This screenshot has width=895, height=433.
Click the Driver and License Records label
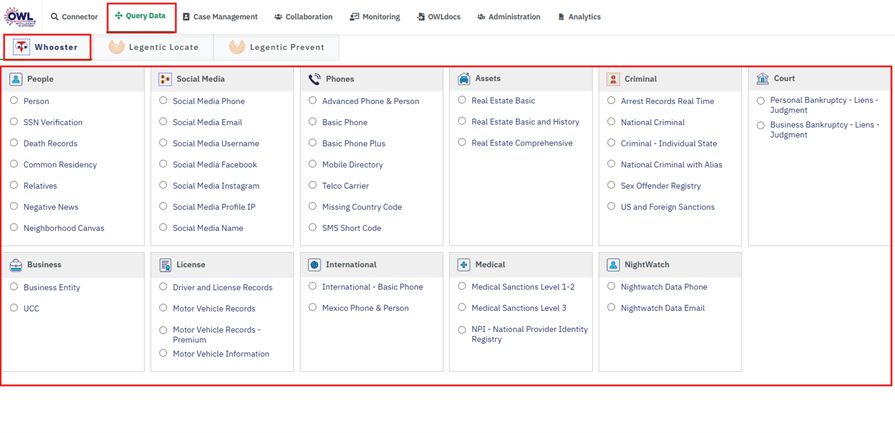(223, 288)
